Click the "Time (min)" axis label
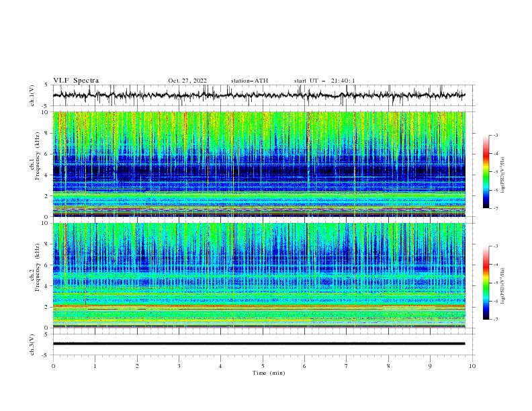This screenshot has width=532, height=411. click(269, 373)
